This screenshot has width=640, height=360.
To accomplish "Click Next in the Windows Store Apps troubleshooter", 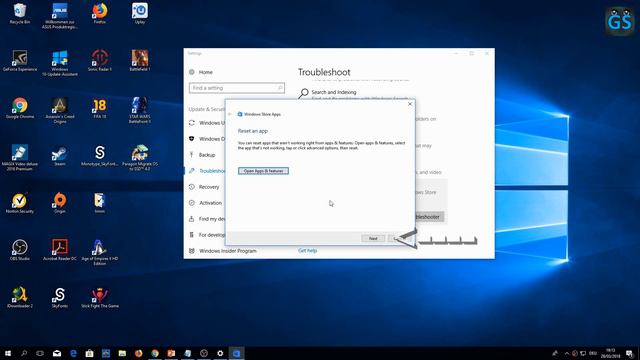I will click(373, 238).
